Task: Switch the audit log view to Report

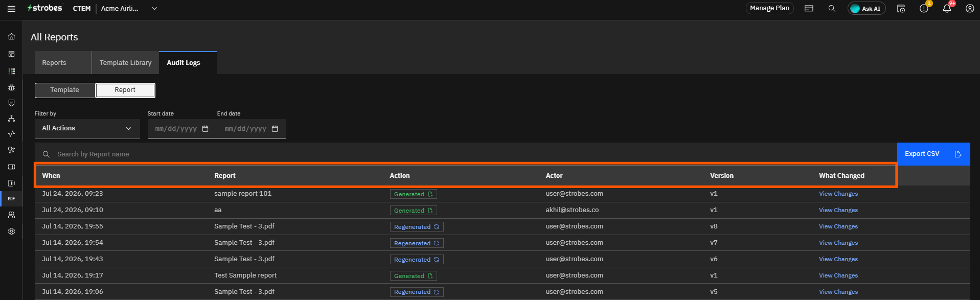Action: pos(125,90)
